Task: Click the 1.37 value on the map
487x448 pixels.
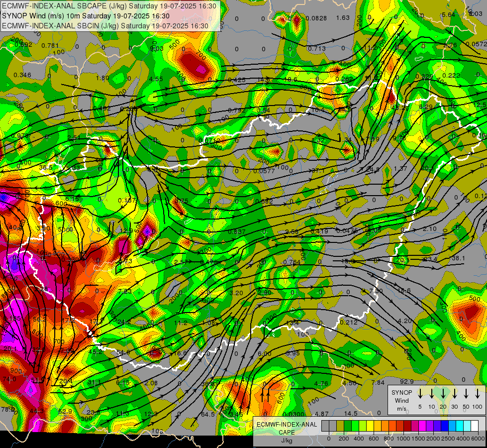Action: pos(400,169)
